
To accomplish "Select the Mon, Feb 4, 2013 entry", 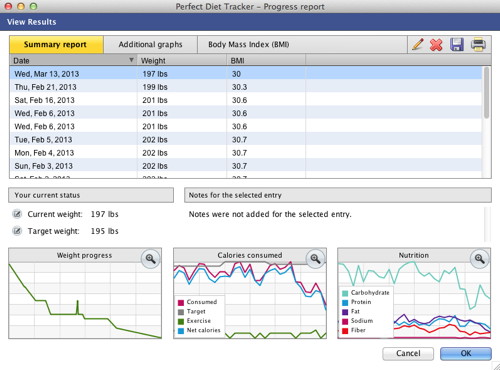I will (246, 153).
